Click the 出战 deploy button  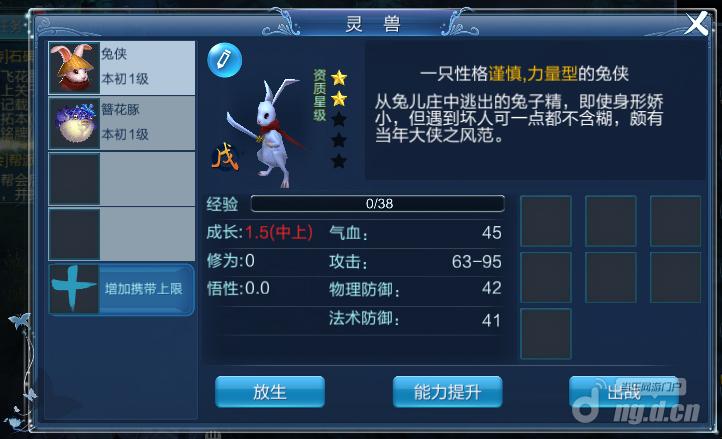(623, 392)
